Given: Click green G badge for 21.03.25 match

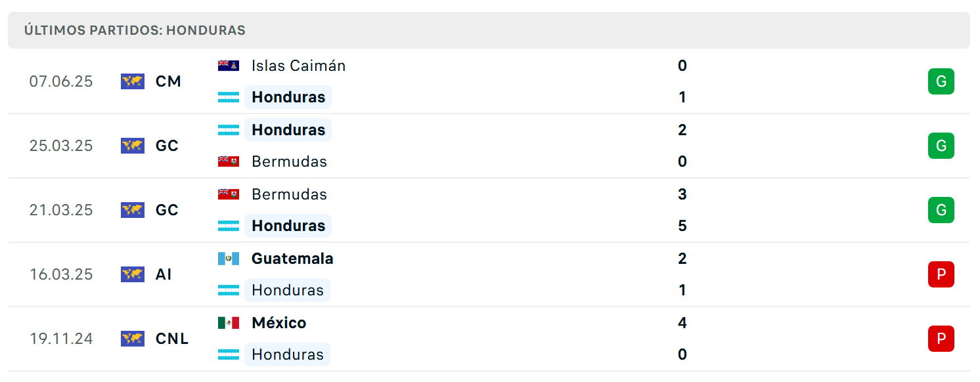Looking at the screenshot, I should pos(941,210).
